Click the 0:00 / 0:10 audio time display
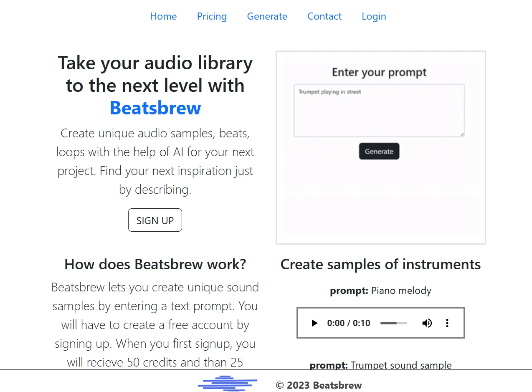 pos(349,323)
